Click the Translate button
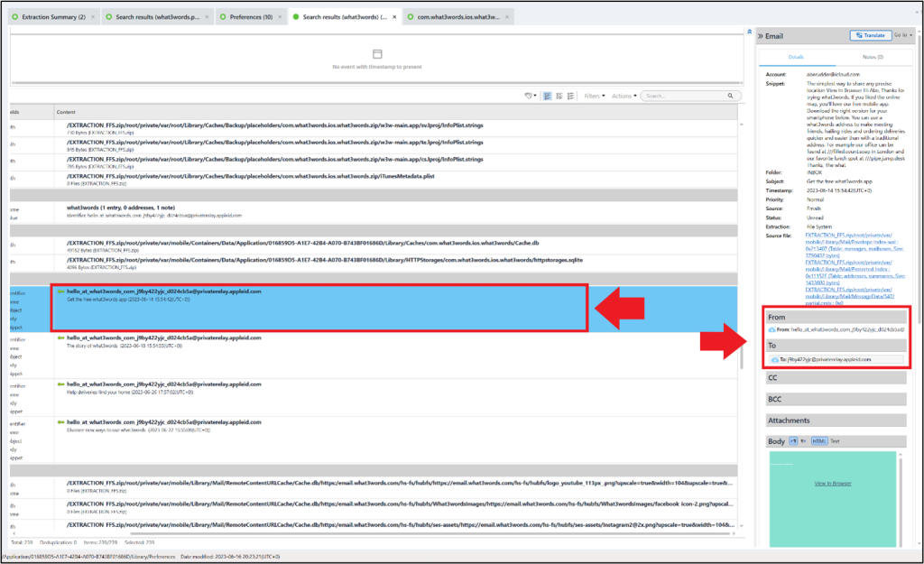This screenshot has width=924, height=564. tap(870, 36)
